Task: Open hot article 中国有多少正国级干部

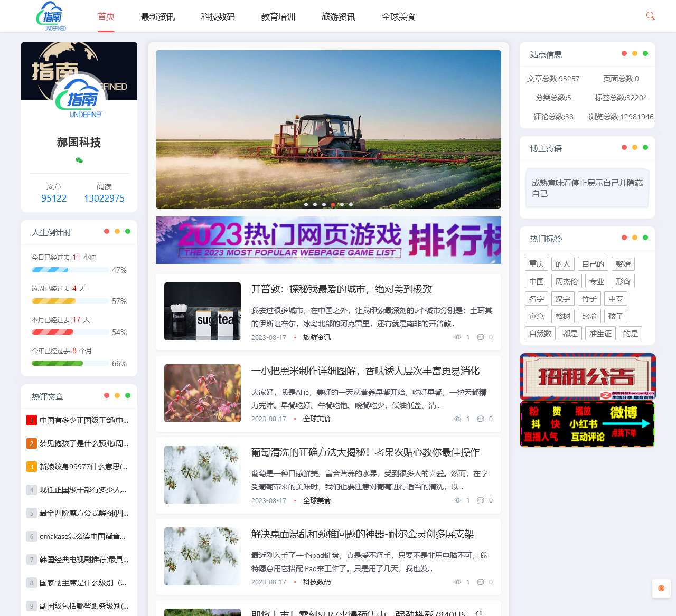Action: (83, 420)
